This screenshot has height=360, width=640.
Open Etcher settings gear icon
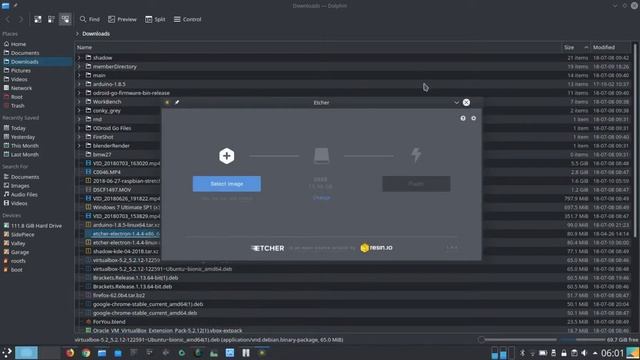(x=473, y=118)
